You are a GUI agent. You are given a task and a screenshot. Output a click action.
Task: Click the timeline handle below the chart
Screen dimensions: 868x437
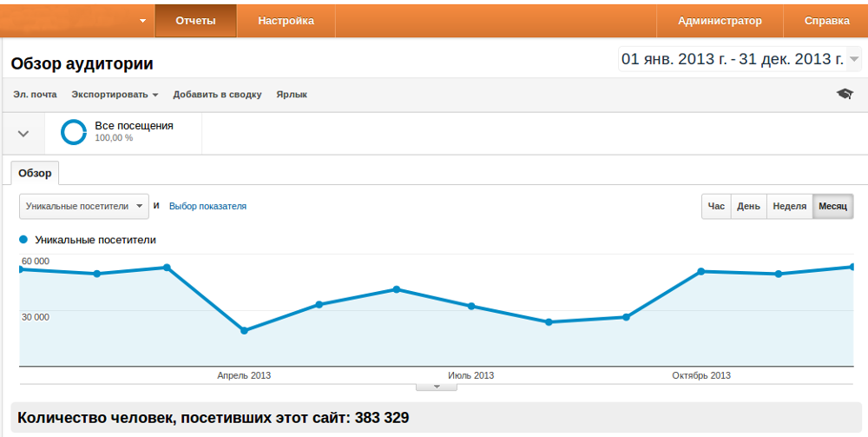pos(437,387)
